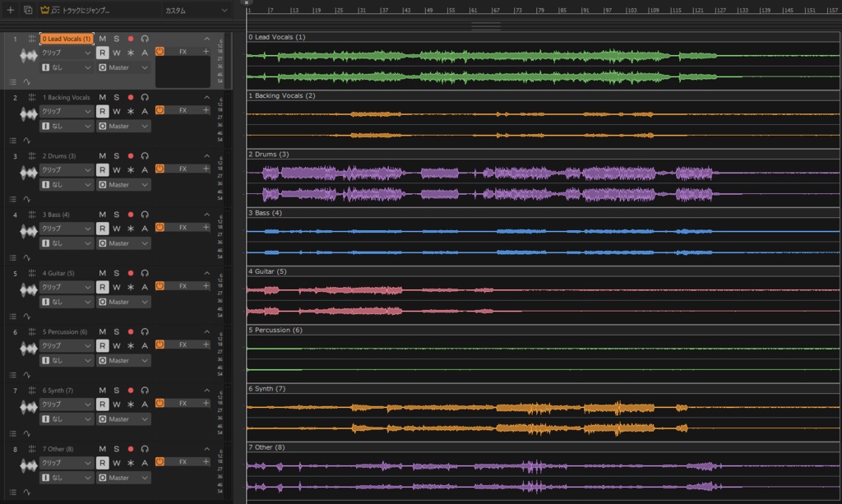
Task: Arm recording on Lead Vocals track
Action: click(131, 39)
